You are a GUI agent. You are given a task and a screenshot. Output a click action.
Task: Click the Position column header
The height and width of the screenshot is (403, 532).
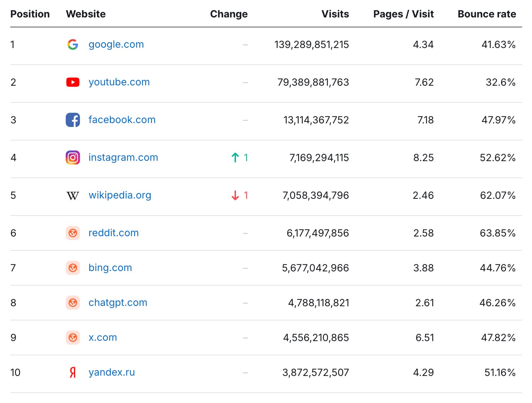coord(30,14)
